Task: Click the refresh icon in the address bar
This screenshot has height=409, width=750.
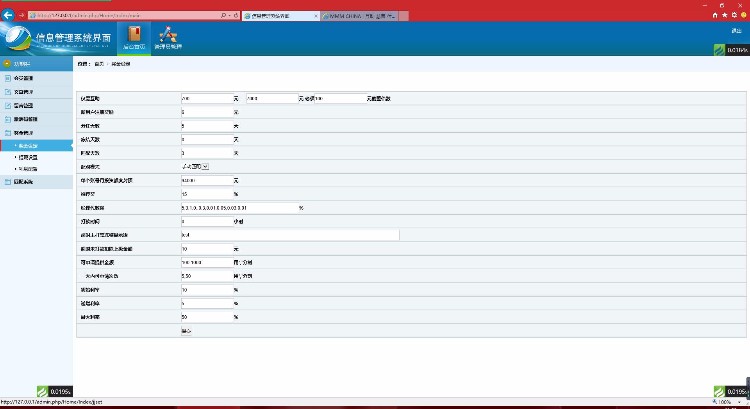Action: (x=236, y=15)
